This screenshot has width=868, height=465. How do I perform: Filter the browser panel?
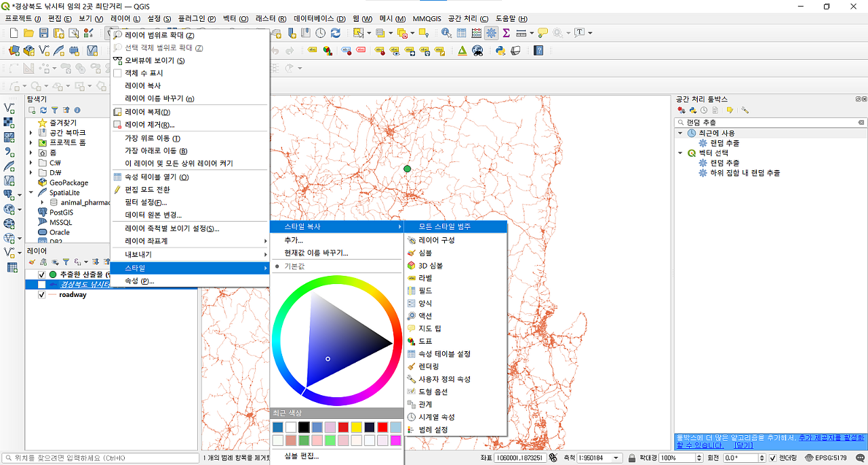point(55,110)
